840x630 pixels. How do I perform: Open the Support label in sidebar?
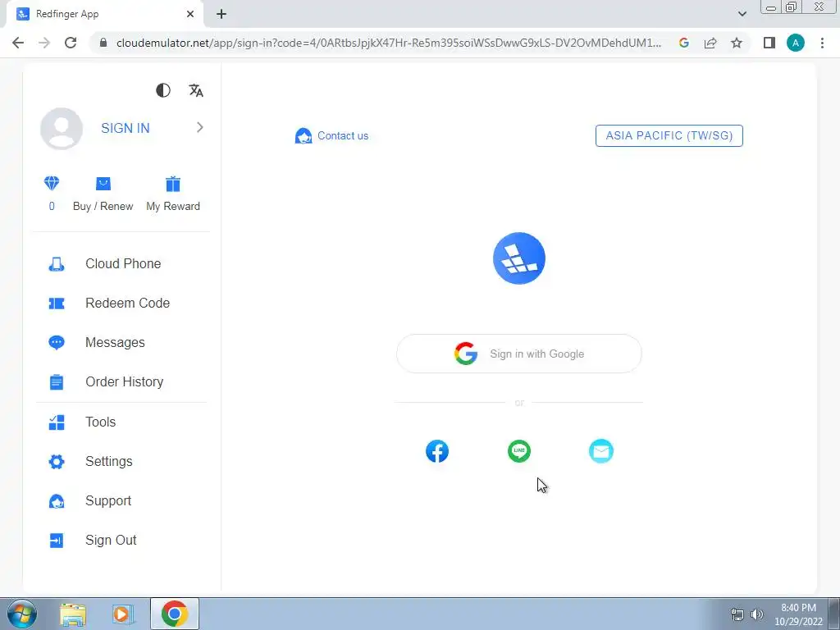click(108, 501)
